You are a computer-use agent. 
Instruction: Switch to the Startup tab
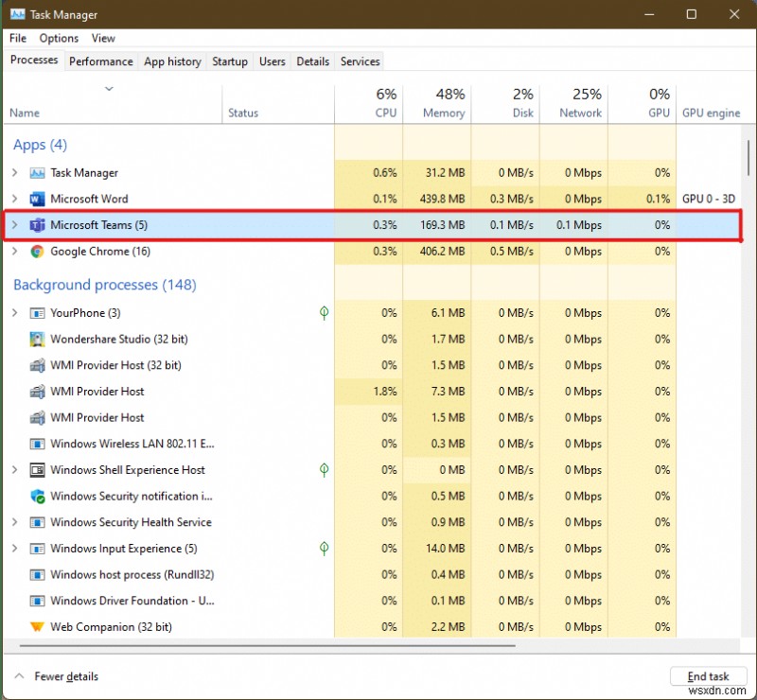230,61
